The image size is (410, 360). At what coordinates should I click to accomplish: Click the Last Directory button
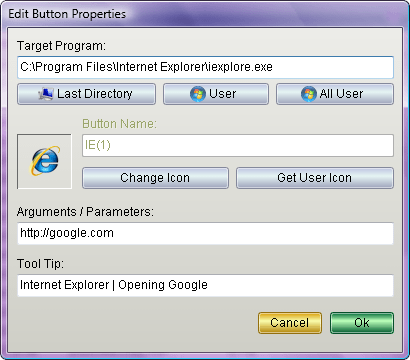pyautogui.click(x=86, y=94)
